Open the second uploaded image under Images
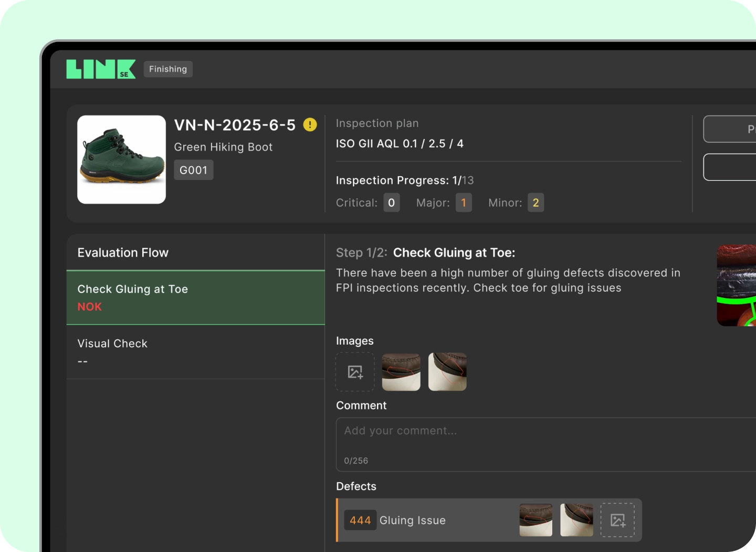 [447, 372]
